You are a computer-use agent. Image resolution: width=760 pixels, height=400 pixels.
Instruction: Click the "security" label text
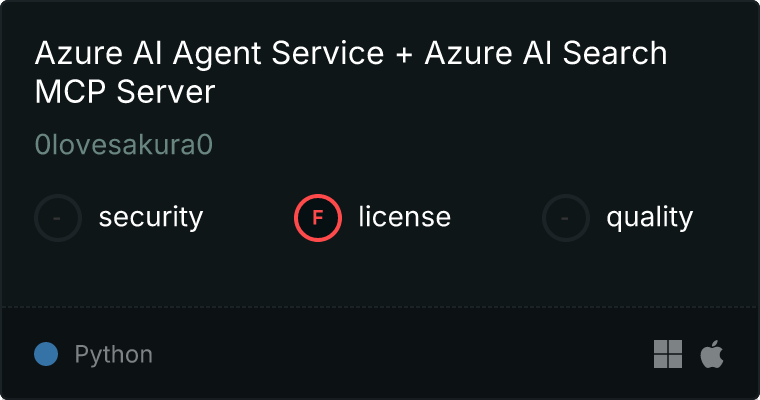(151, 217)
